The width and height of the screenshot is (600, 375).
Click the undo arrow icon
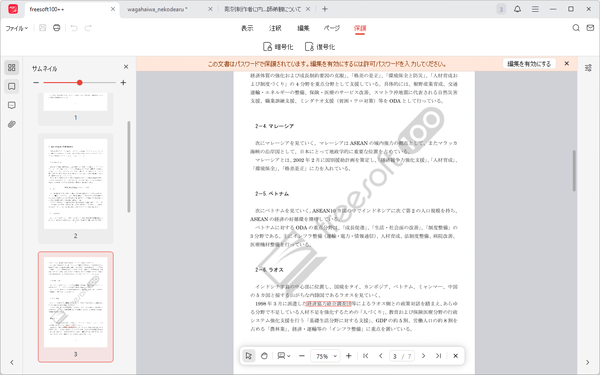74,28
